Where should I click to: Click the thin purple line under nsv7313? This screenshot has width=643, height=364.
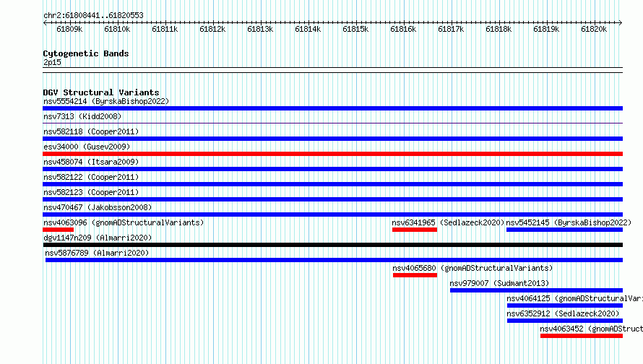click(x=332, y=123)
